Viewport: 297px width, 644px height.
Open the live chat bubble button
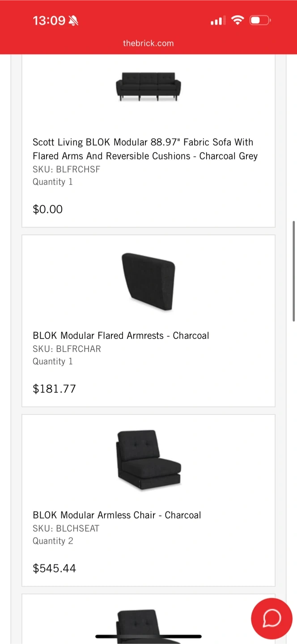272,619
